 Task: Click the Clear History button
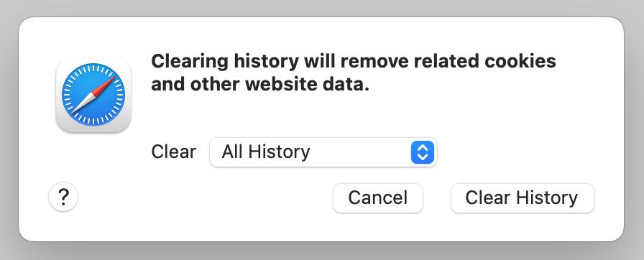[522, 198]
